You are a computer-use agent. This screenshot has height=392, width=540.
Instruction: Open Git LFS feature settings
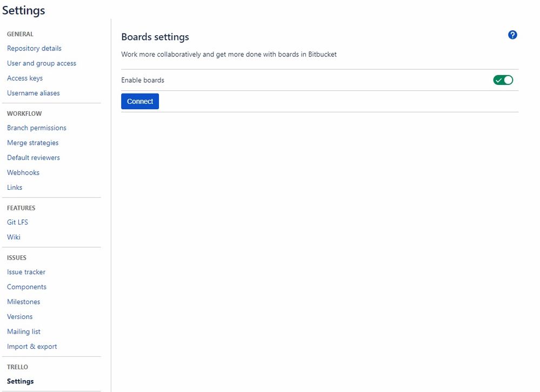[x=17, y=222]
